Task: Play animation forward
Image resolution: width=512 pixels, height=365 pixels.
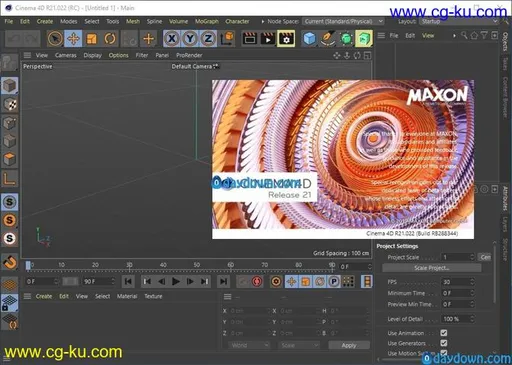Action: (176, 282)
